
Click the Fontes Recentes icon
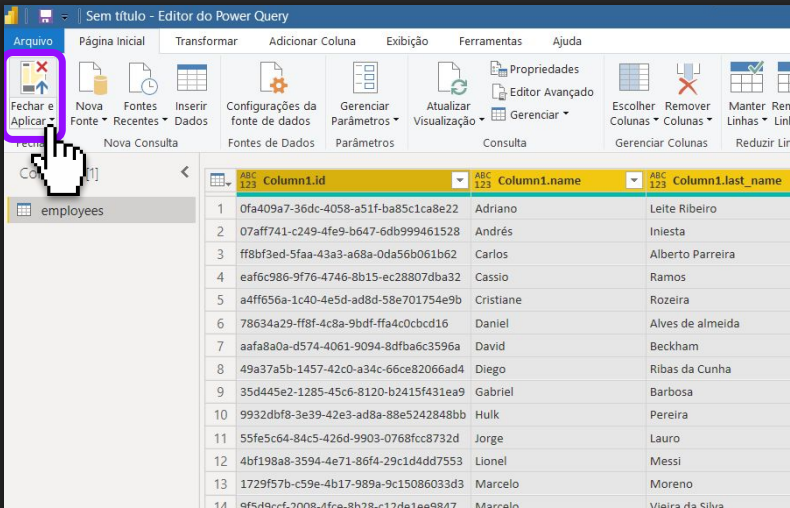tap(143, 78)
